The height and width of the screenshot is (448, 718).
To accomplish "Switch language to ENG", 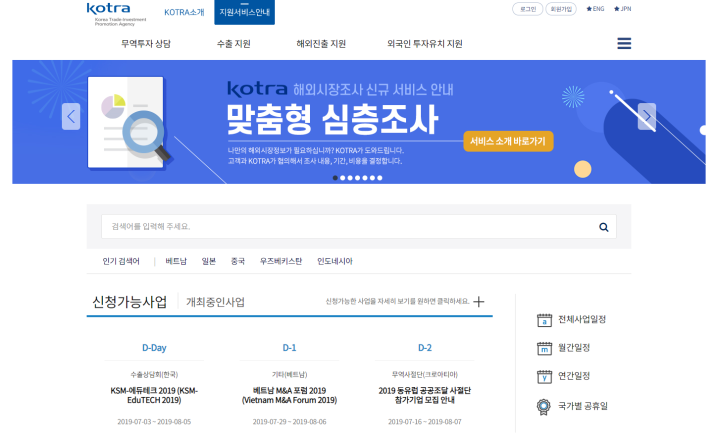I will (x=595, y=9).
